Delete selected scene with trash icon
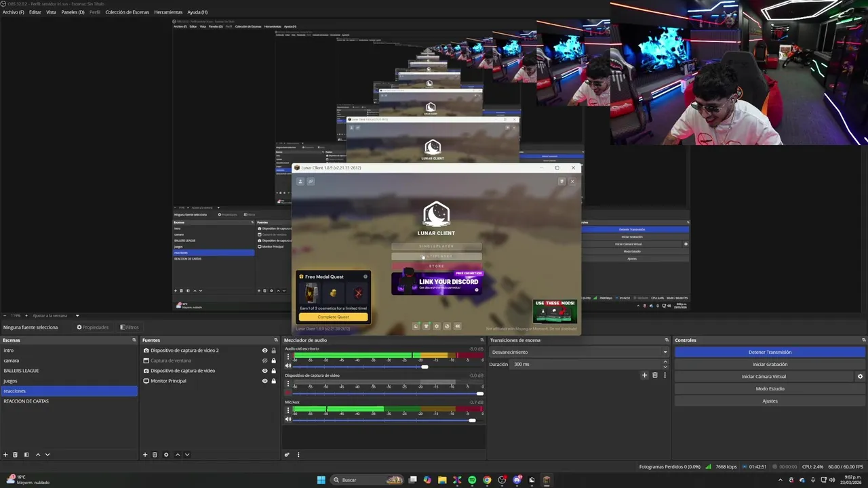The image size is (868, 488). tap(16, 455)
